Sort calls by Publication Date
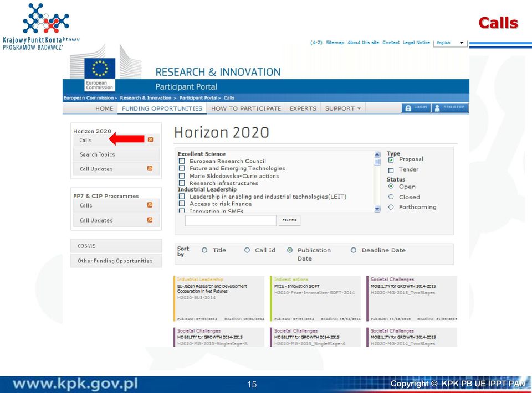 tap(290, 250)
